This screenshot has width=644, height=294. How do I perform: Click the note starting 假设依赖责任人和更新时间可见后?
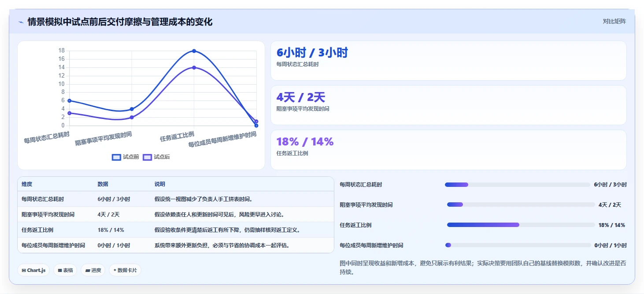point(219,215)
